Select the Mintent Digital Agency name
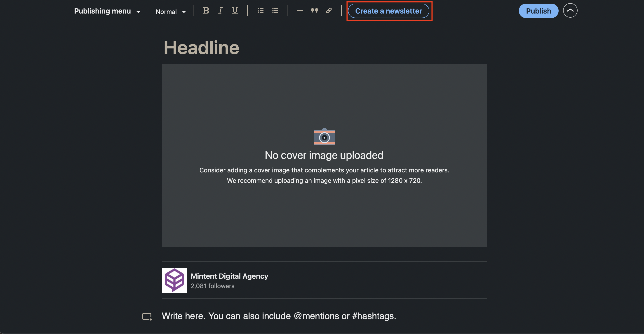The image size is (644, 334). [229, 276]
